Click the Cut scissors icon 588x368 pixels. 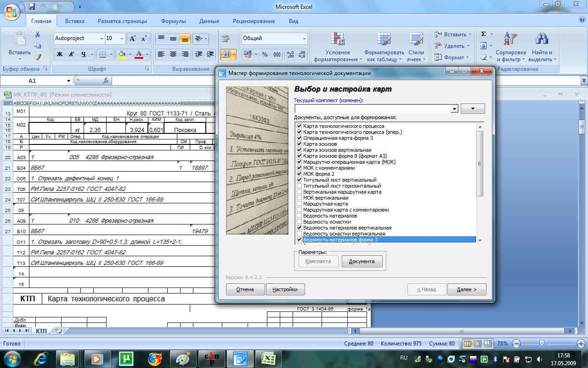(38, 34)
